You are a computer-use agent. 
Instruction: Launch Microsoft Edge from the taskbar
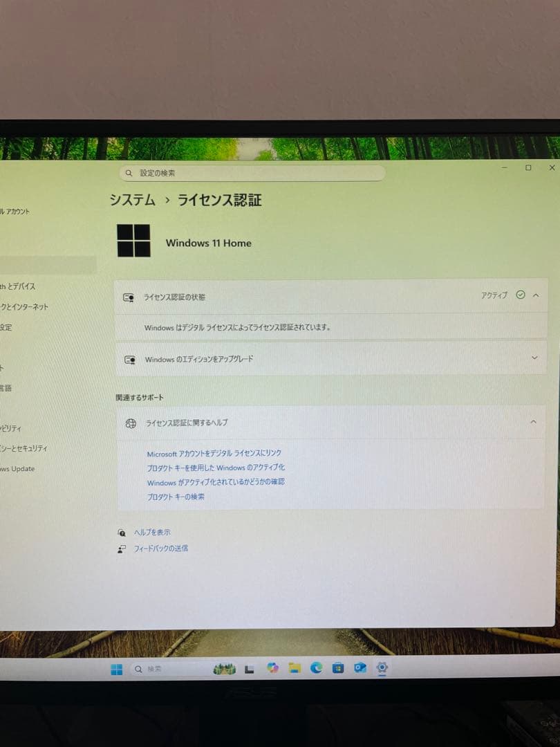[317, 668]
